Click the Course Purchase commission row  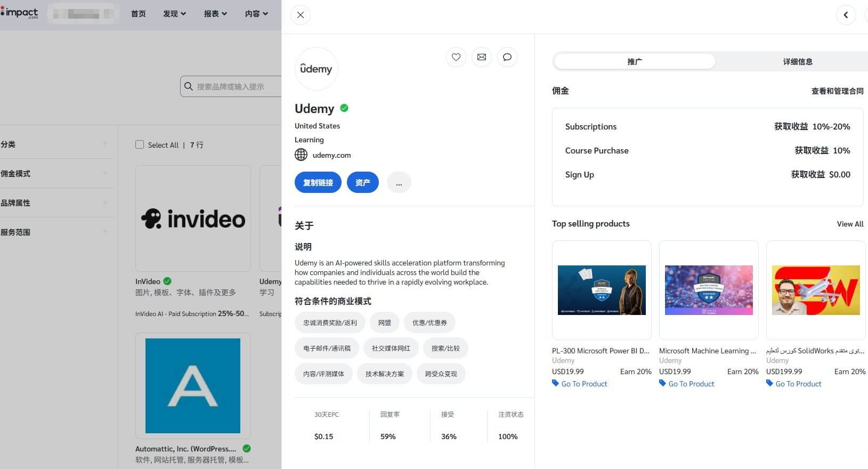point(708,150)
